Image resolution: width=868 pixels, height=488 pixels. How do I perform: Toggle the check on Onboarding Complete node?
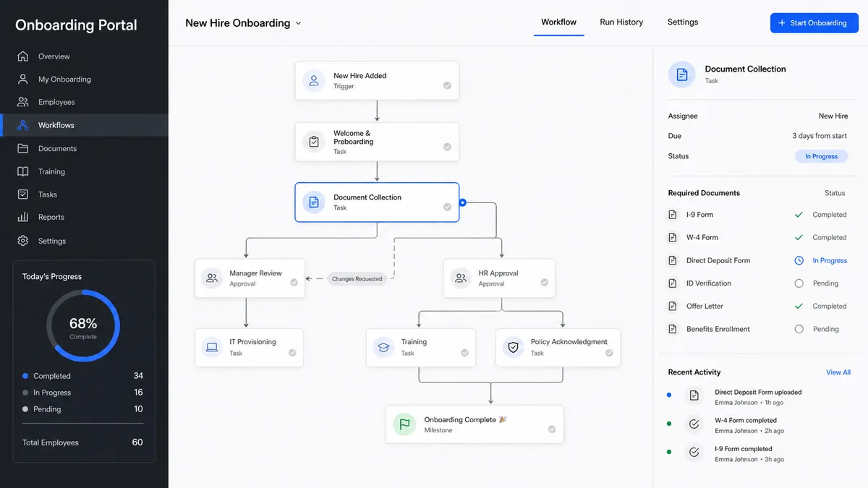tap(552, 429)
